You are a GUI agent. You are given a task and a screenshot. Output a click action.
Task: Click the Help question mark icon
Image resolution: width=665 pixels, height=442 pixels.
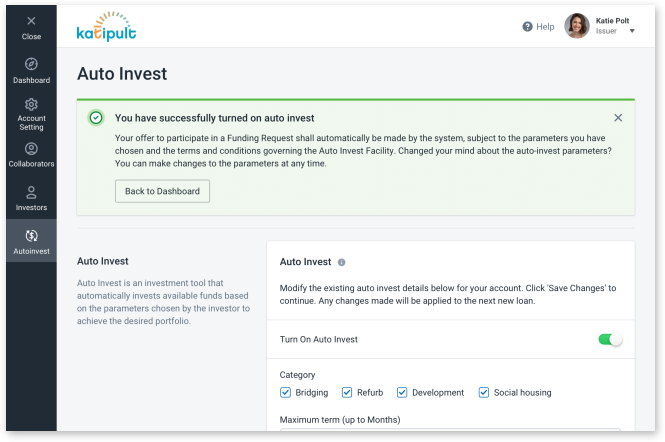527,27
